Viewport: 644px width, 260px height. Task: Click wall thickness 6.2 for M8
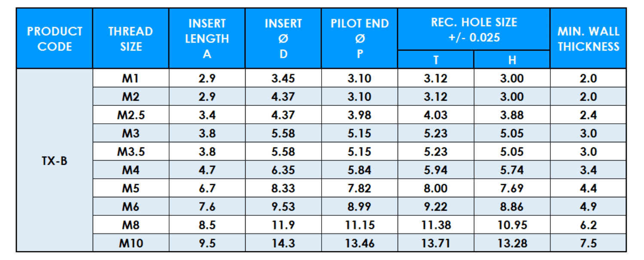(x=588, y=225)
